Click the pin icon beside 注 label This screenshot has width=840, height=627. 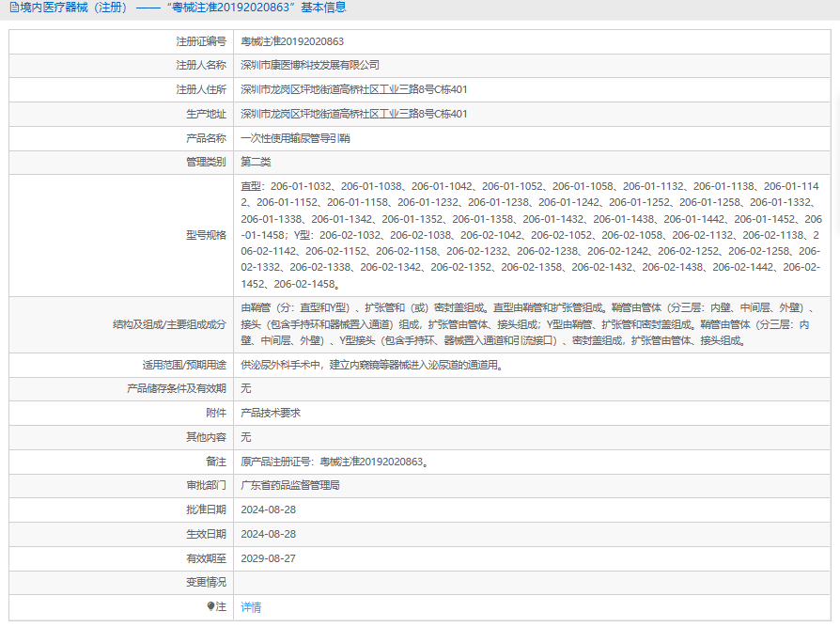pos(210,606)
